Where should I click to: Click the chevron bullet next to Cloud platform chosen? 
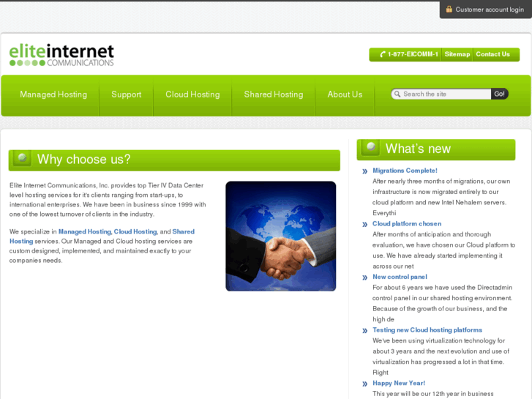tap(364, 225)
